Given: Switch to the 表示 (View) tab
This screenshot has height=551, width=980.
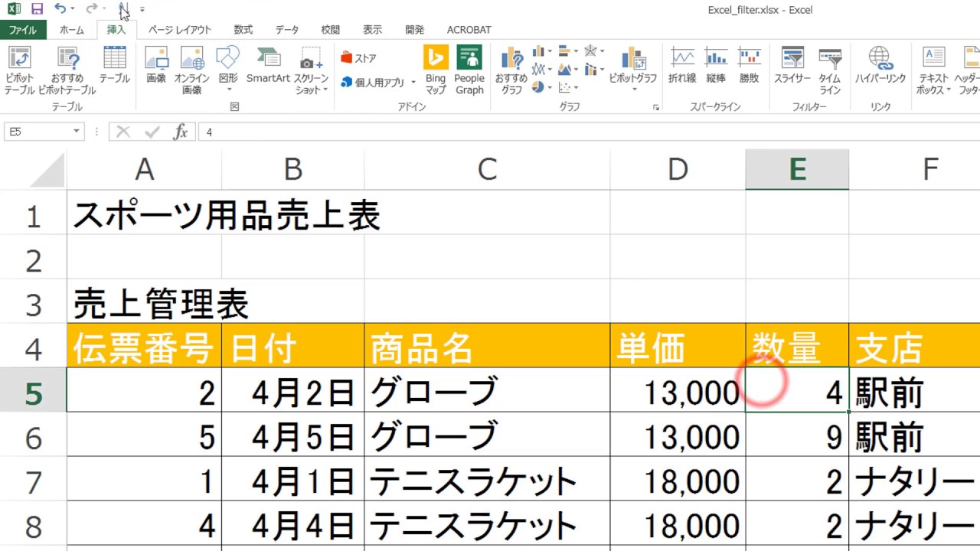Looking at the screenshot, I should click(373, 30).
